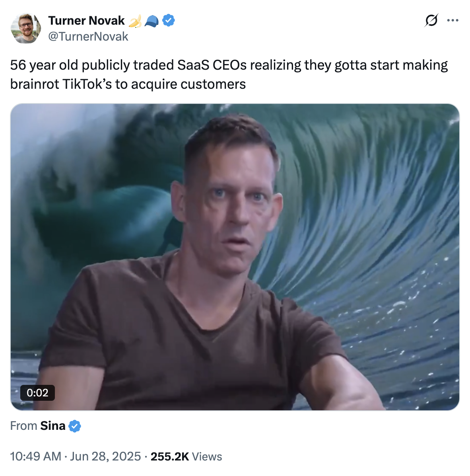
Task: Visit Sina's profile via the Sina link
Action: (52, 425)
